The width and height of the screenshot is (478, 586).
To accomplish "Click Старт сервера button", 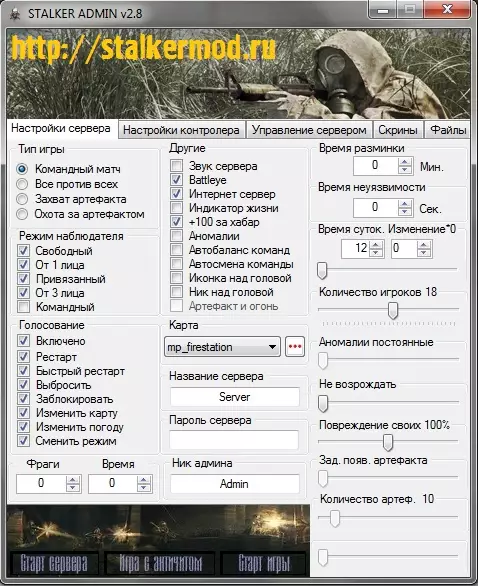I will [x=54, y=564].
